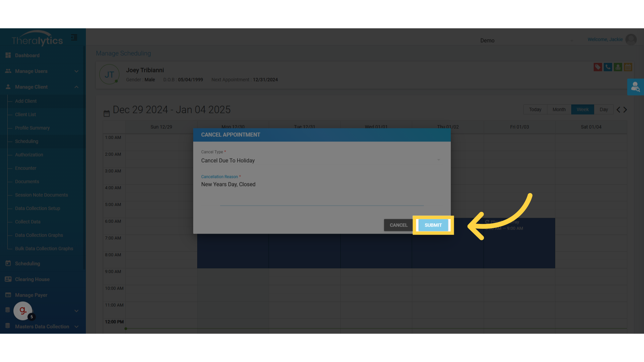Screen dimensions: 644x362
Task: Click the green doctor icon in client header
Action: point(618,67)
